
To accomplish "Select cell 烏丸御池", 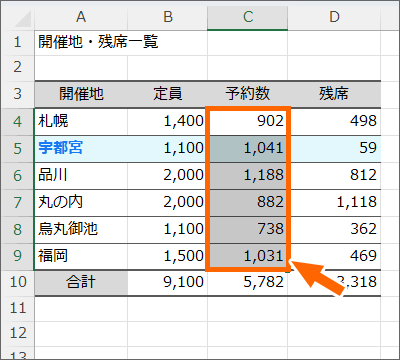I will 81,230.
